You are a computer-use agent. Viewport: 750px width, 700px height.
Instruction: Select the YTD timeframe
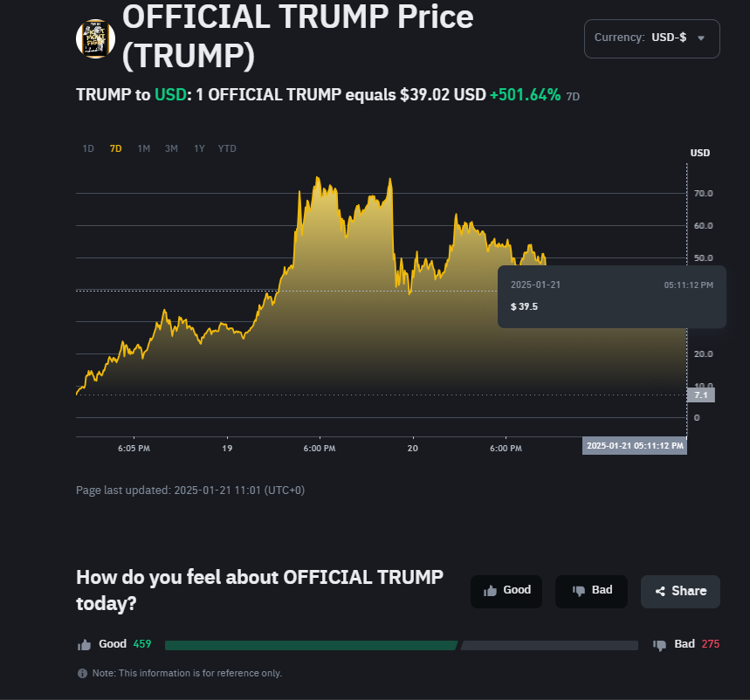click(226, 148)
